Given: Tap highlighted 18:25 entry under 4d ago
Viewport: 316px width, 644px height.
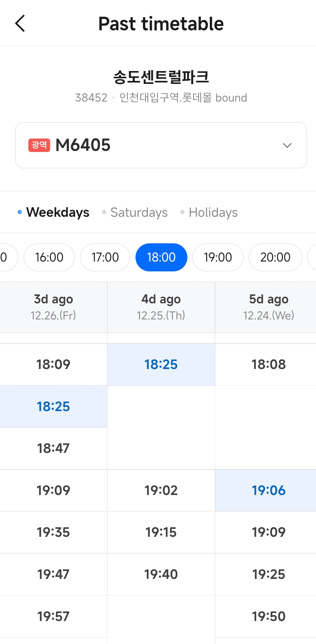Looking at the screenshot, I should tap(161, 365).
